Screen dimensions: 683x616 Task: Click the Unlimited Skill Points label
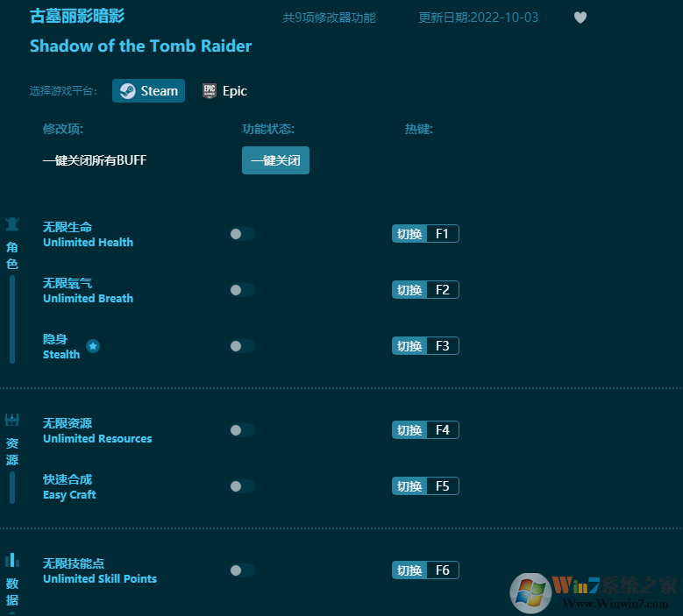point(100,579)
